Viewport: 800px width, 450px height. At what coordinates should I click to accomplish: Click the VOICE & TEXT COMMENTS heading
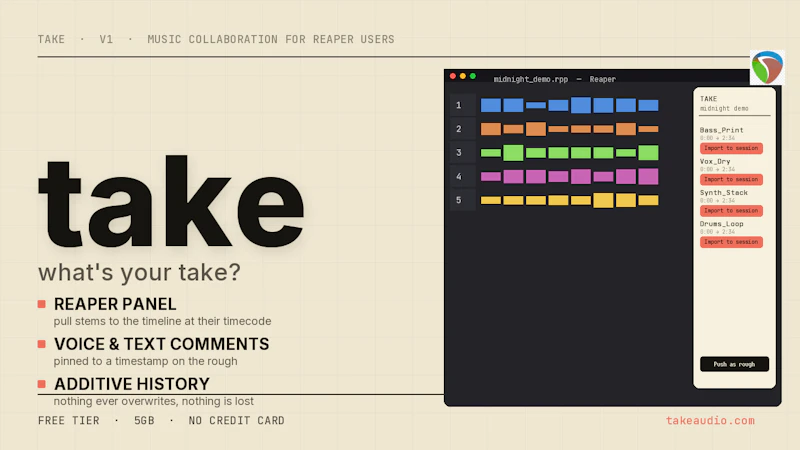(x=161, y=344)
